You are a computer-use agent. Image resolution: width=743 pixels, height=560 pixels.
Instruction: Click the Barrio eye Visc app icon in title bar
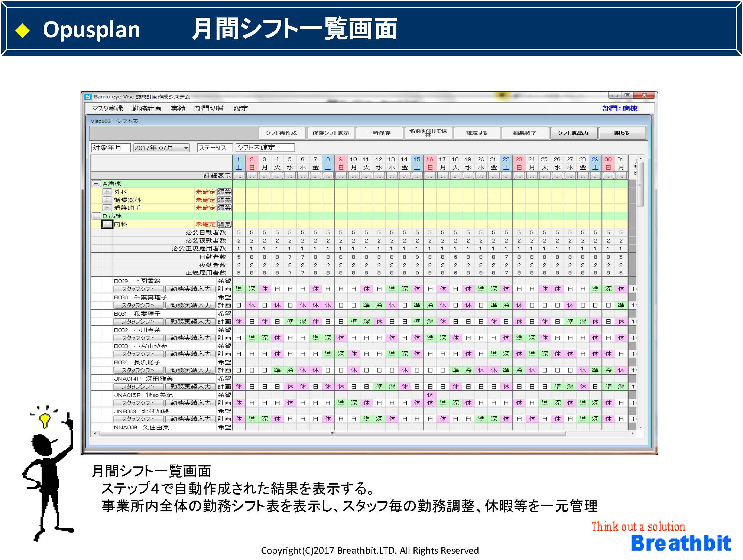88,97
